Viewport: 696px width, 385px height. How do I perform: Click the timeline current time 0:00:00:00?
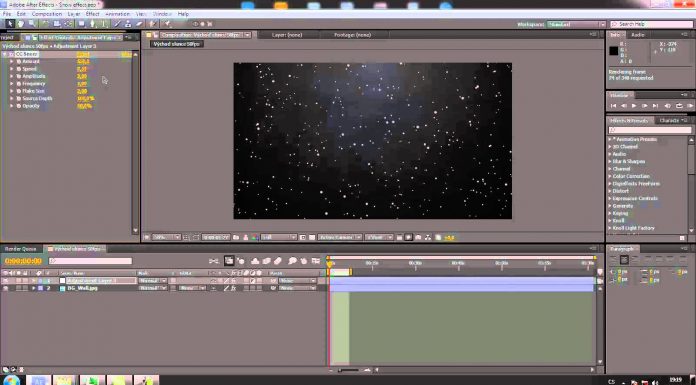pos(23,261)
